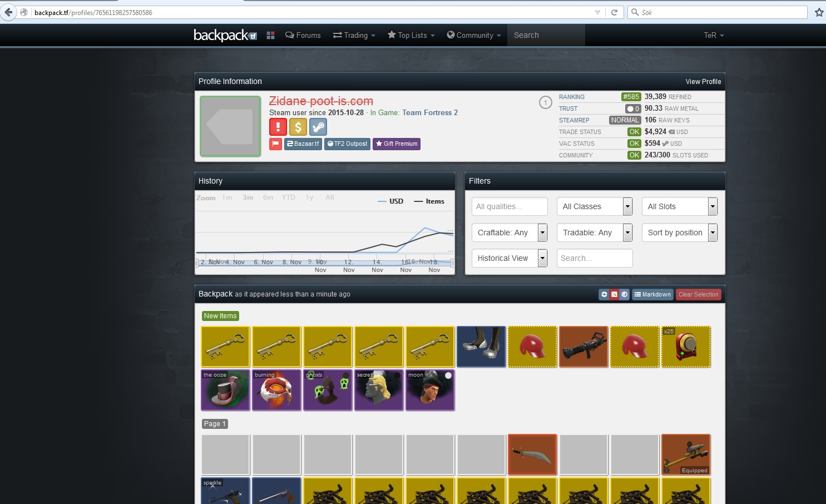The image size is (826, 504).
Task: Open the Historical View dropdown
Action: pos(510,258)
